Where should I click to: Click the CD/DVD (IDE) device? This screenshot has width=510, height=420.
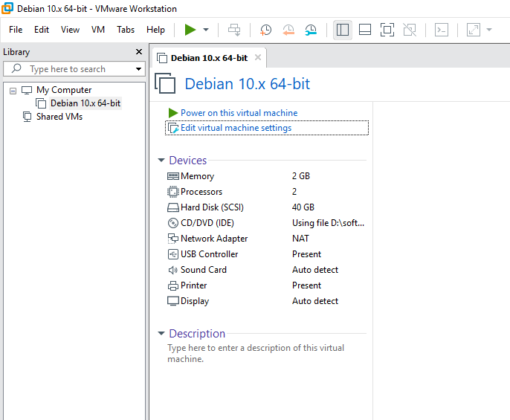267,223
